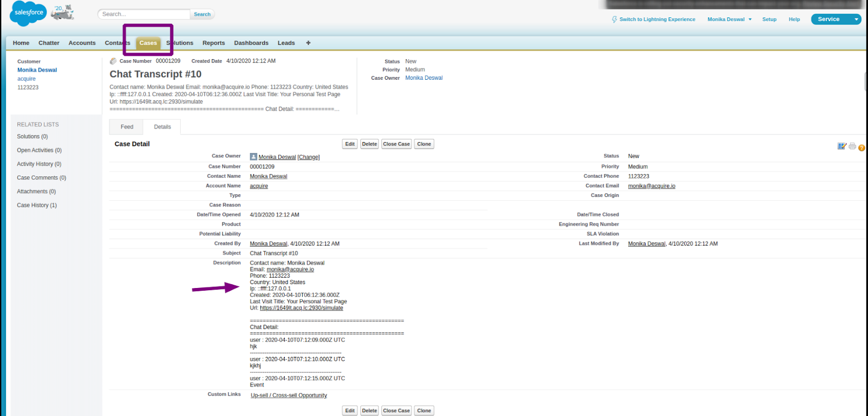The image size is (868, 416).
Task: Click the lightning bolt icon beside Switch to Lightning
Action: pos(614,20)
